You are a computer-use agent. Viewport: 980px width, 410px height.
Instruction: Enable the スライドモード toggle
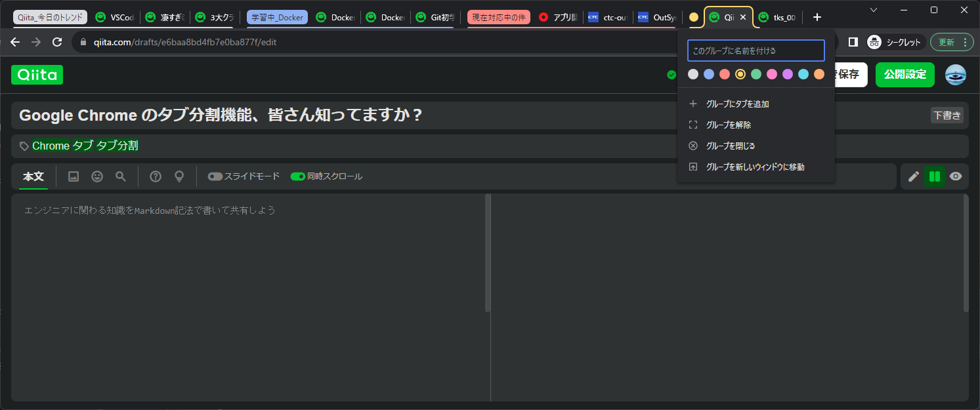[215, 176]
